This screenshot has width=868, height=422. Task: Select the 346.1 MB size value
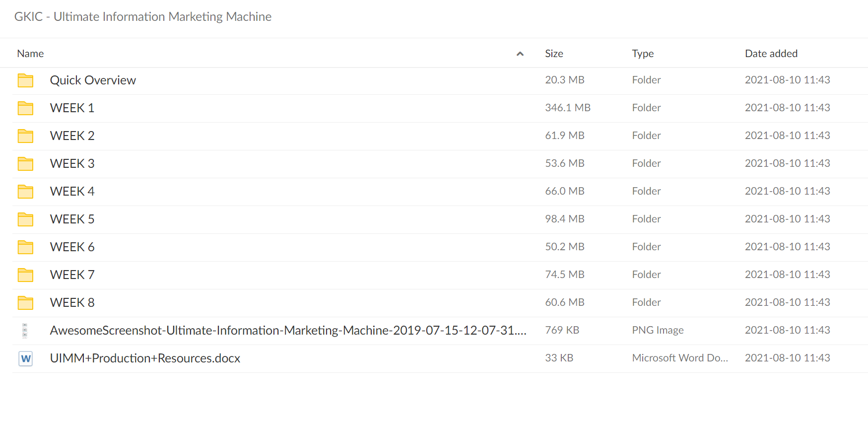pos(568,108)
